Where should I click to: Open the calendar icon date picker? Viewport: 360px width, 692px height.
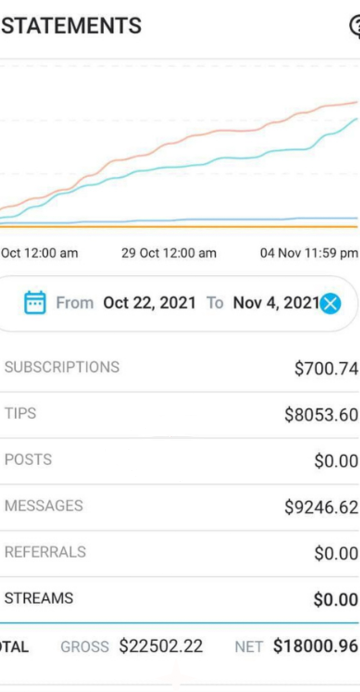pos(35,303)
